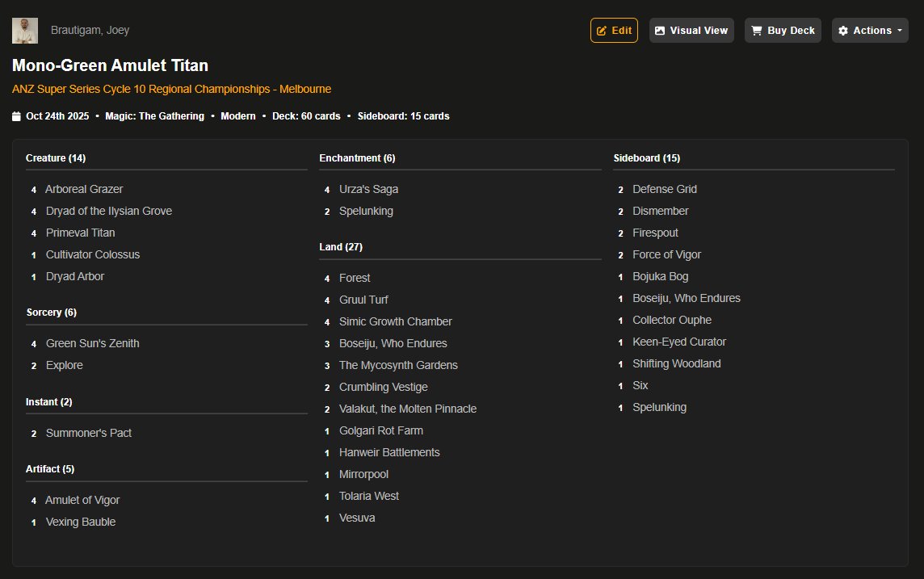Click the Sideboard: 15 cards summary text
Image resolution: width=924 pixels, height=579 pixels.
[x=403, y=116]
